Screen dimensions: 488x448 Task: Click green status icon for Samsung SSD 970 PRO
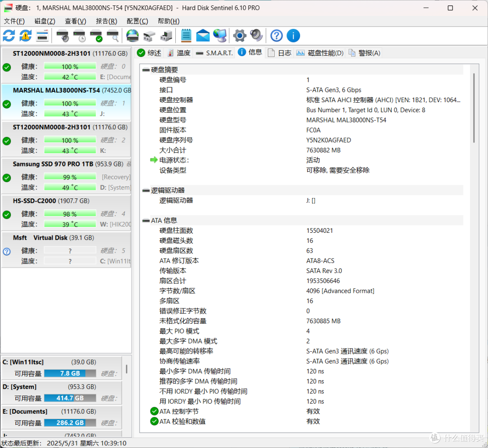(x=7, y=178)
